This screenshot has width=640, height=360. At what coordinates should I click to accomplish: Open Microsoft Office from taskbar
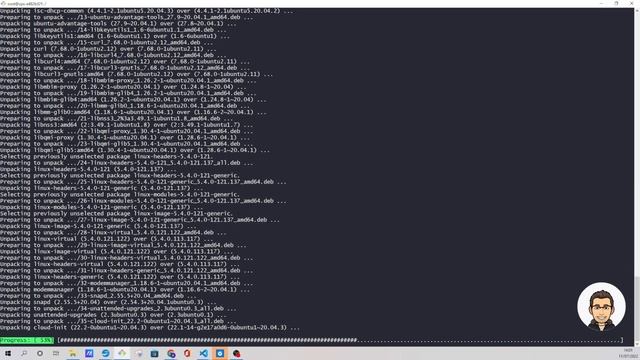click(x=187, y=353)
